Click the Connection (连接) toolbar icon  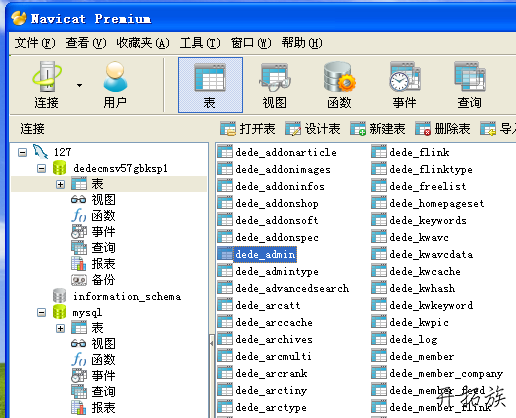(x=47, y=85)
